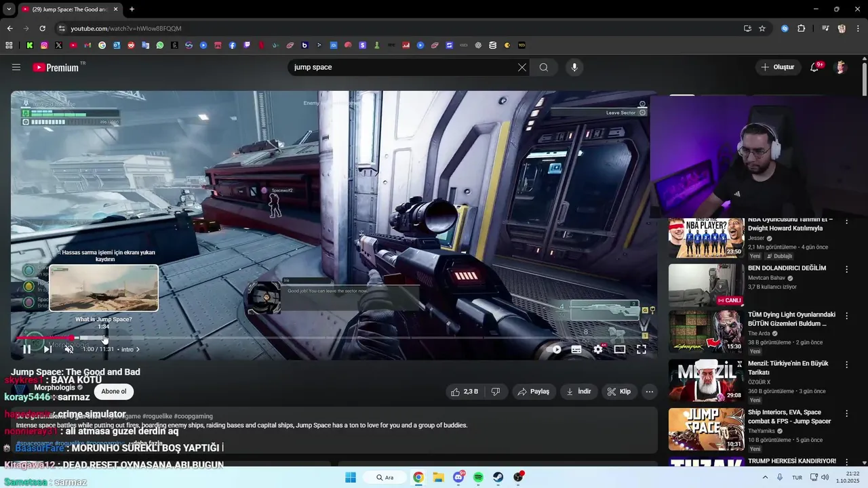868x488 pixels.
Task: Bookmark this page with the star
Action: coord(762,28)
